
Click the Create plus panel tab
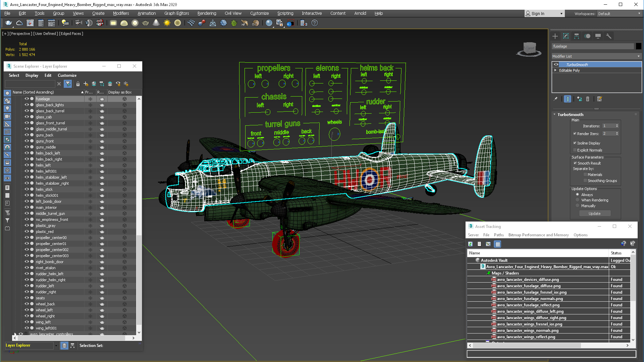pos(555,36)
